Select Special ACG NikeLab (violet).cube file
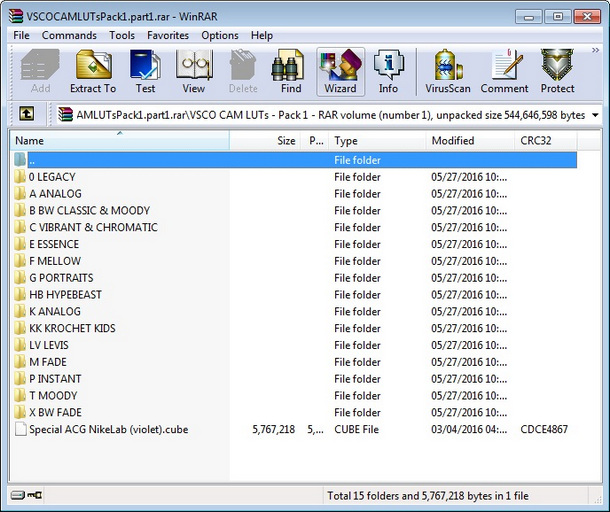 [109, 430]
